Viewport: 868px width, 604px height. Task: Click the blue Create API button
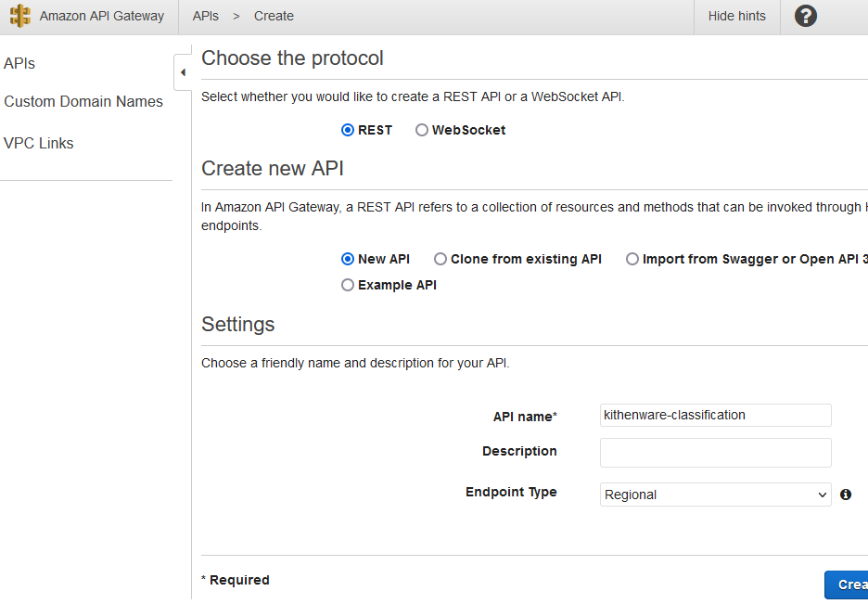pos(847,585)
